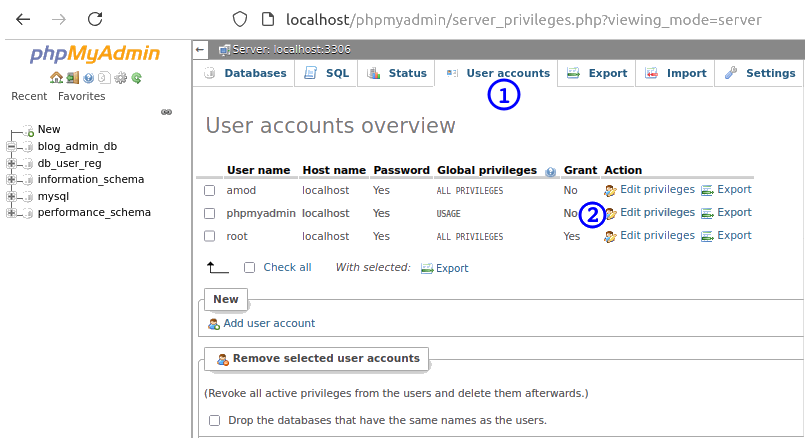The width and height of the screenshot is (806, 438).
Task: Click the performance_schema database icon
Action: point(28,213)
